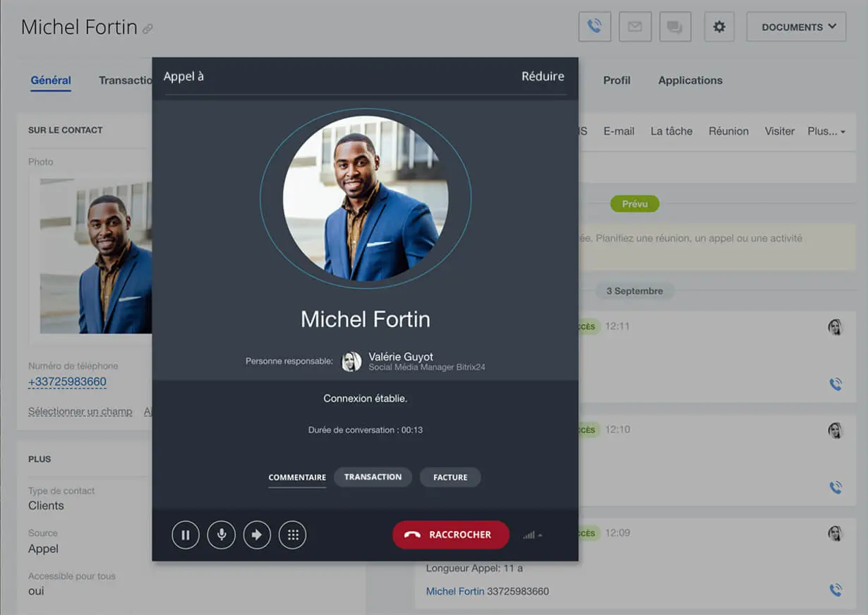868x615 pixels.
Task: Open the chat messages icon in header
Action: pyautogui.click(x=675, y=27)
